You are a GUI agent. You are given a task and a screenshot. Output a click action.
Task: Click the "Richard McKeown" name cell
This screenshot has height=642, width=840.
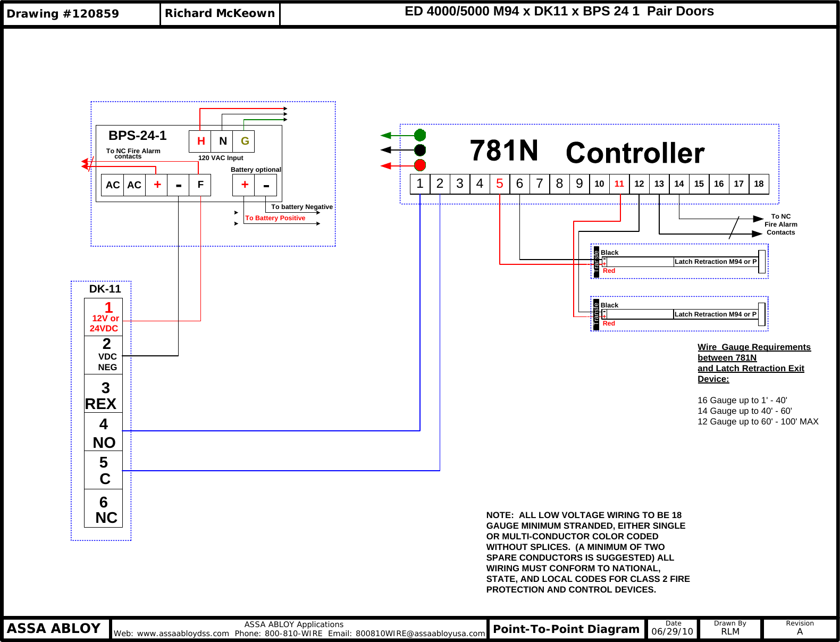coord(220,14)
